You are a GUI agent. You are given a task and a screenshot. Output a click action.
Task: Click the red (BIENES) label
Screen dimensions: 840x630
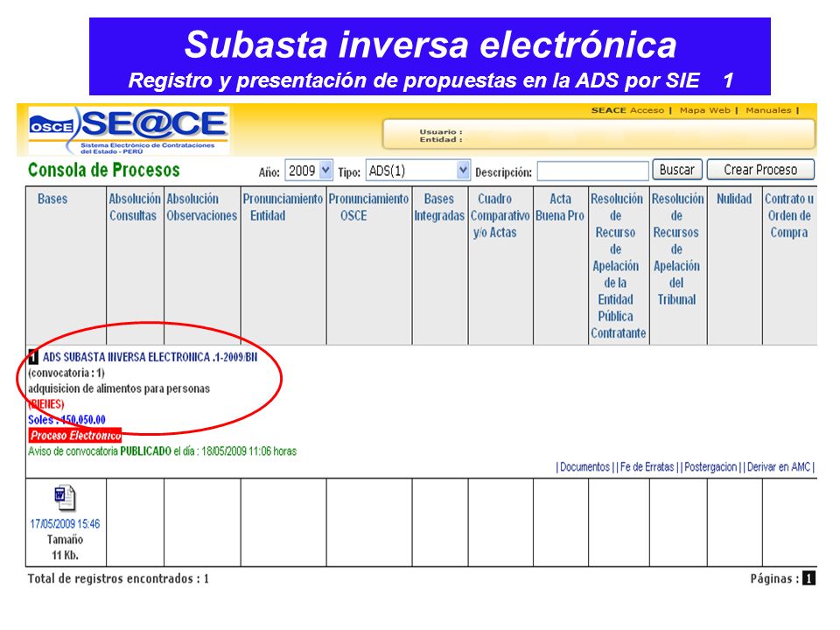[x=46, y=404]
